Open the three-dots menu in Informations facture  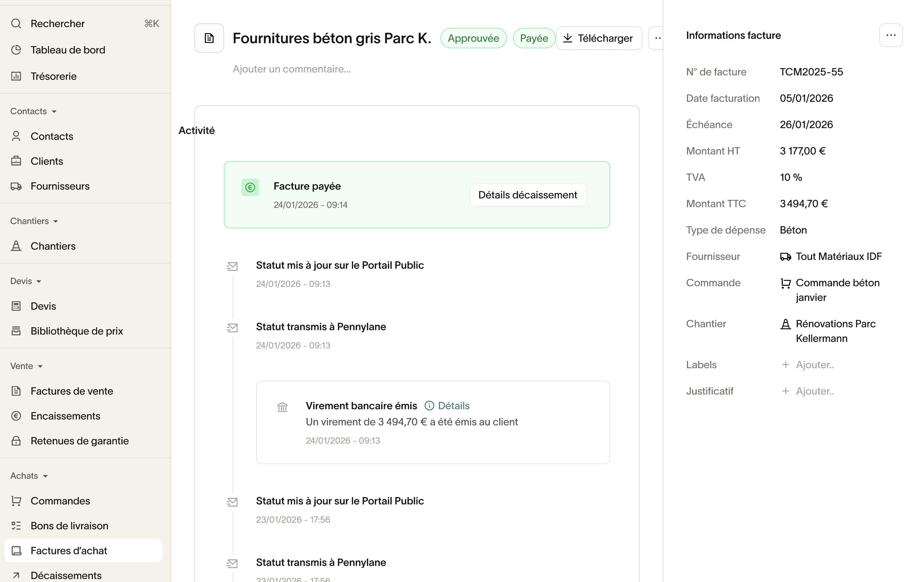pyautogui.click(x=890, y=35)
